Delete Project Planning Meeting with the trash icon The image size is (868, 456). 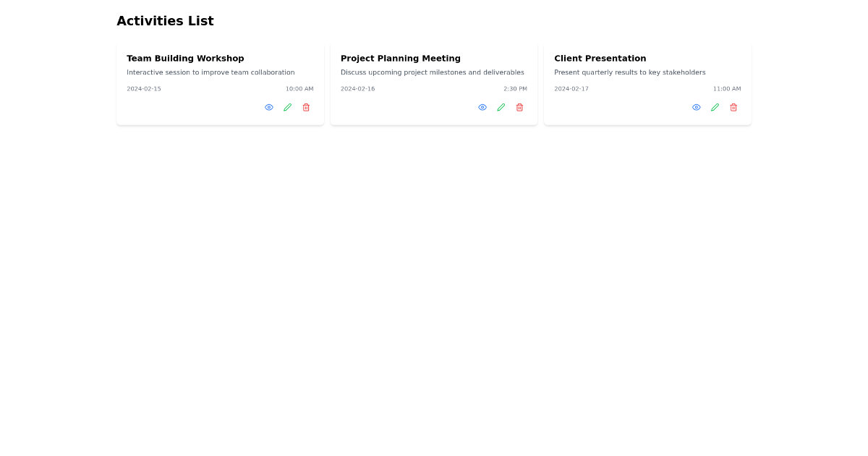519,107
